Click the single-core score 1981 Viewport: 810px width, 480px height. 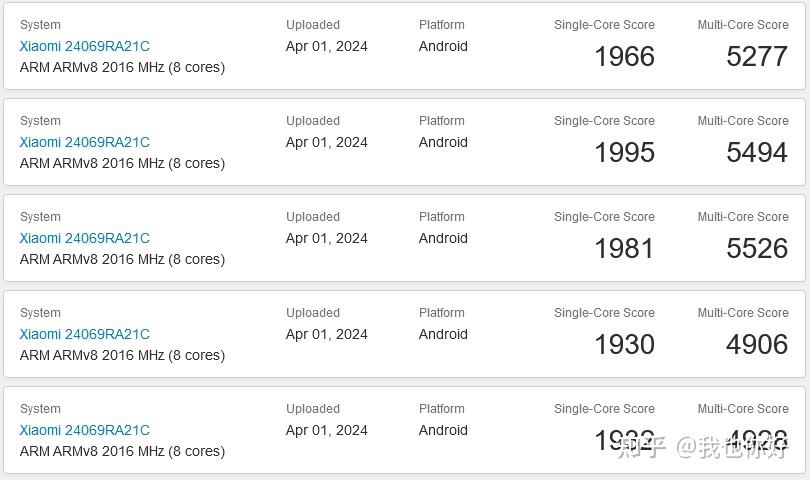coord(624,249)
